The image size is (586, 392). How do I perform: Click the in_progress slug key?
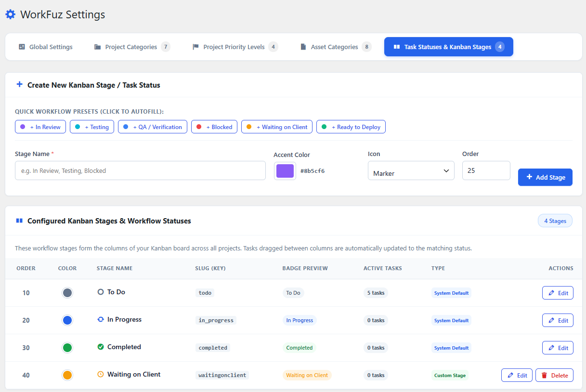click(216, 320)
